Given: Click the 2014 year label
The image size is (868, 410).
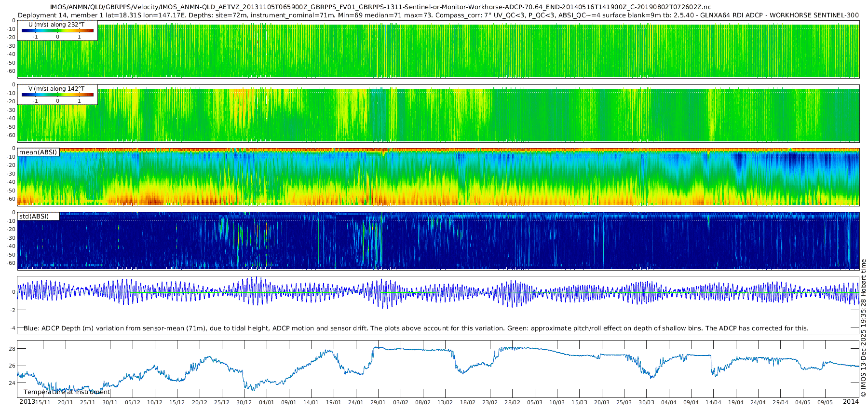Looking at the screenshot, I should tap(851, 402).
